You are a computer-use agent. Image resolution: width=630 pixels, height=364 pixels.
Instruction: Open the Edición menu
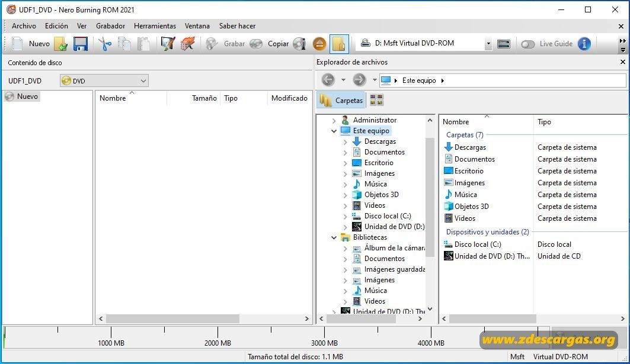(56, 25)
